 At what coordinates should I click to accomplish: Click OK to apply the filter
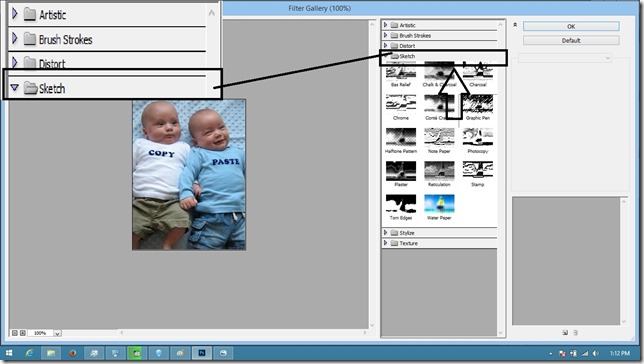coord(571,26)
